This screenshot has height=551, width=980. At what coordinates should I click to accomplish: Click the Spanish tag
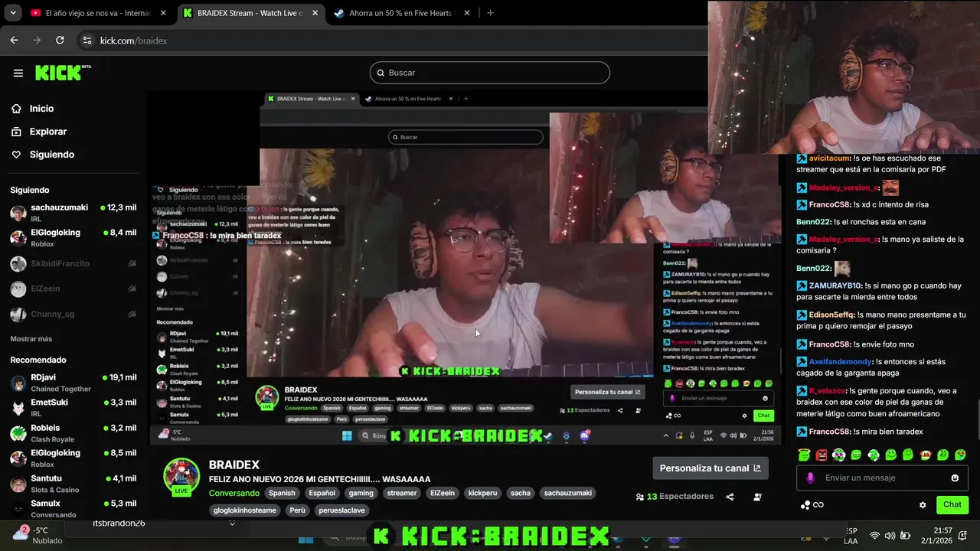click(x=282, y=494)
